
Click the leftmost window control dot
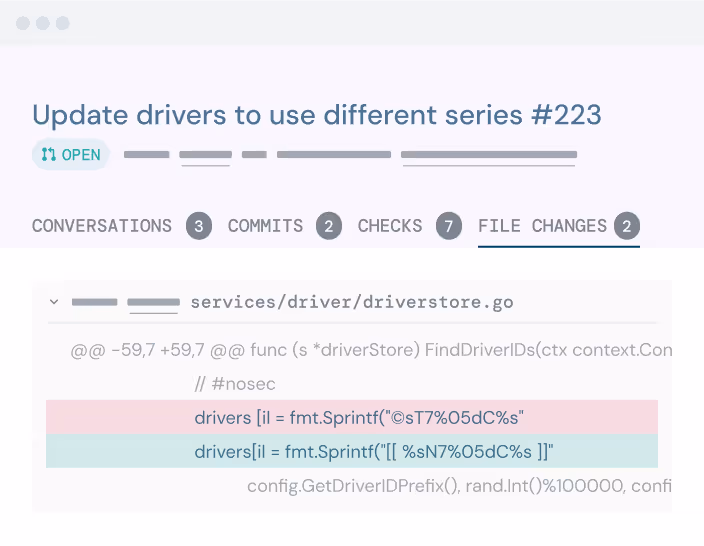23,23
